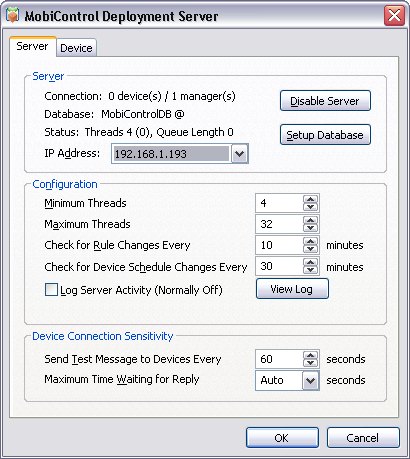Increase Maximum Threads with up arrow
This screenshot has height=459, width=410.
pos(310,220)
